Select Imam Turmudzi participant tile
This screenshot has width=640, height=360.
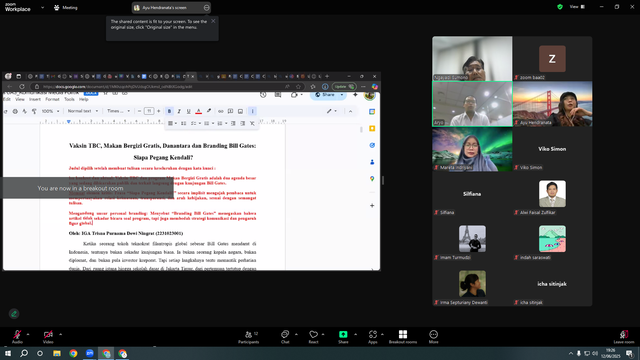[472, 239]
